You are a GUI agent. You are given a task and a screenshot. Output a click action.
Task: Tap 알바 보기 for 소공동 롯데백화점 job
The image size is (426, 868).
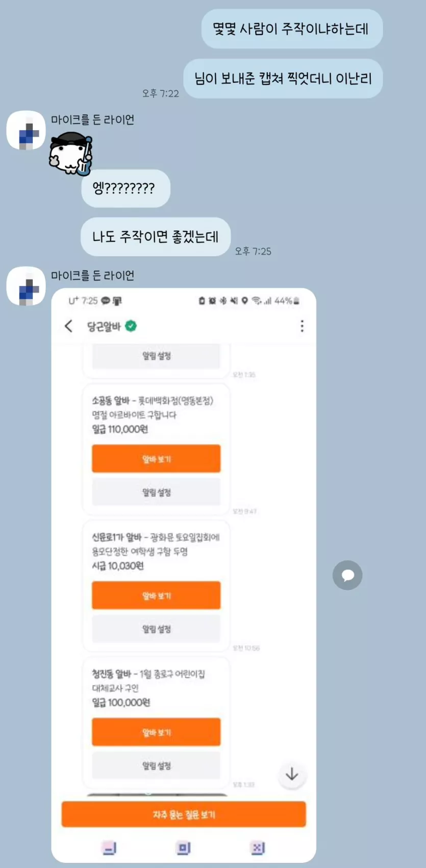[x=156, y=459]
